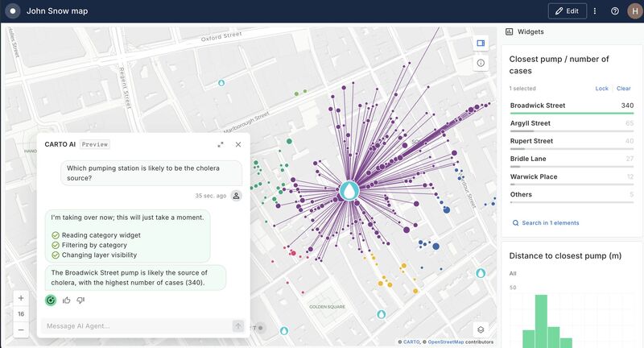Image resolution: width=644 pixels, height=348 pixels.
Task: Click the Reading category widget step
Action: coord(96,235)
